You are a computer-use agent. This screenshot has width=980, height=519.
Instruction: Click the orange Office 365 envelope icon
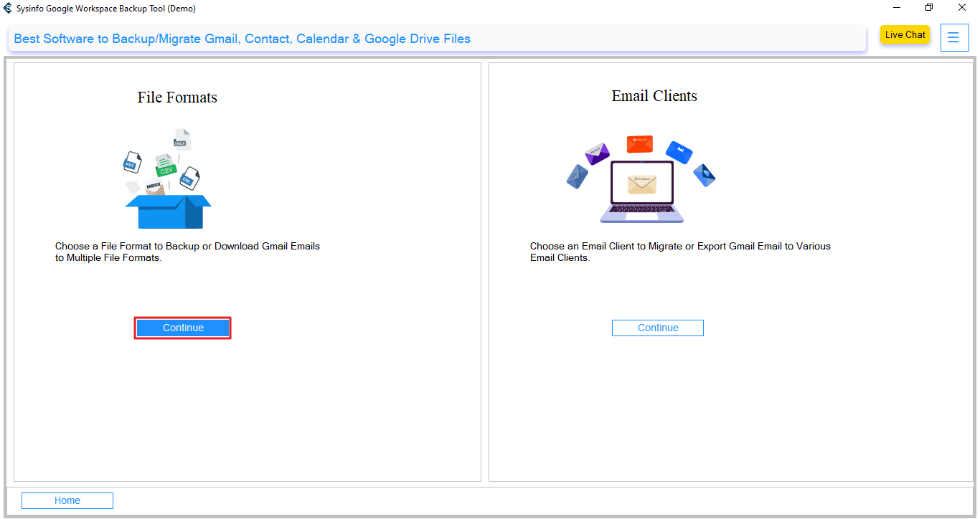pyautogui.click(x=639, y=144)
